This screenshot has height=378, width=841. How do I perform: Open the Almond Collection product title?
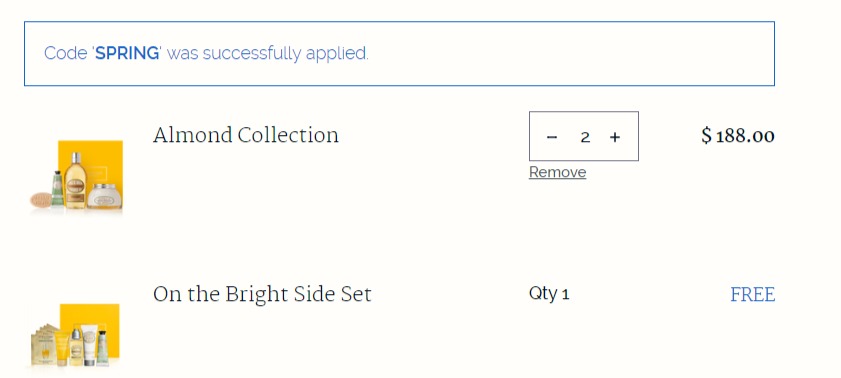(x=246, y=135)
